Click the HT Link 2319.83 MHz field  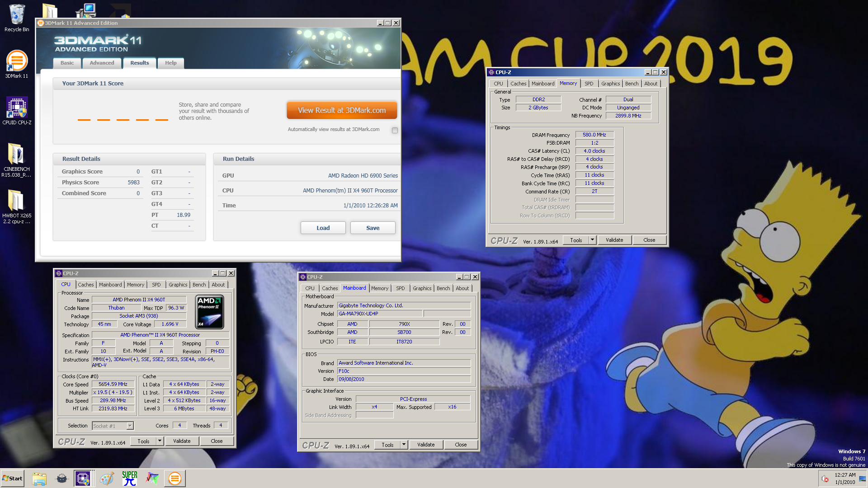[x=113, y=408]
